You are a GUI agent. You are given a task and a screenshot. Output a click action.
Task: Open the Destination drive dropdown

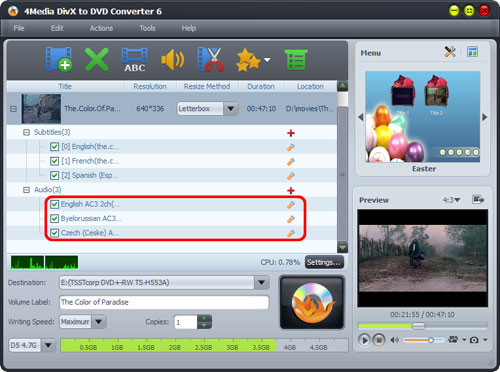coord(262,282)
